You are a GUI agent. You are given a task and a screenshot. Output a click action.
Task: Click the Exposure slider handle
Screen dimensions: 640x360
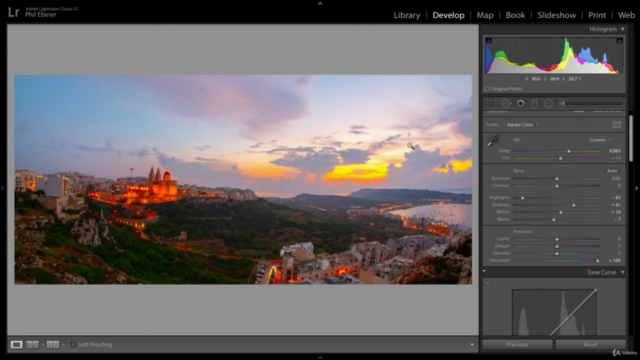(x=557, y=179)
